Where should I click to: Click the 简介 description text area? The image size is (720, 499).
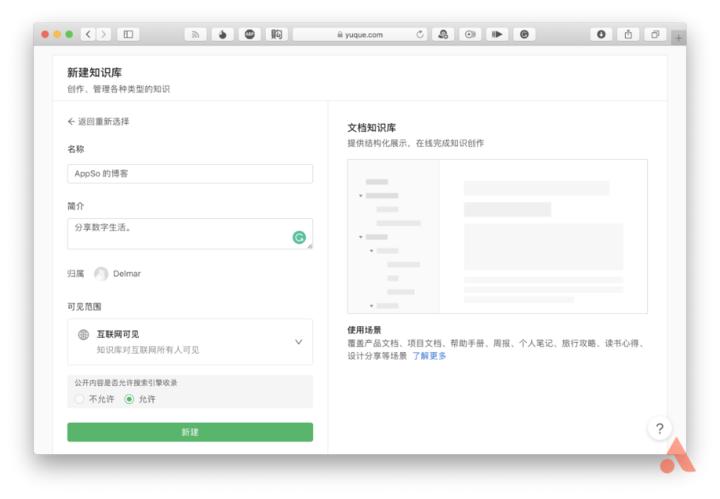(x=190, y=234)
